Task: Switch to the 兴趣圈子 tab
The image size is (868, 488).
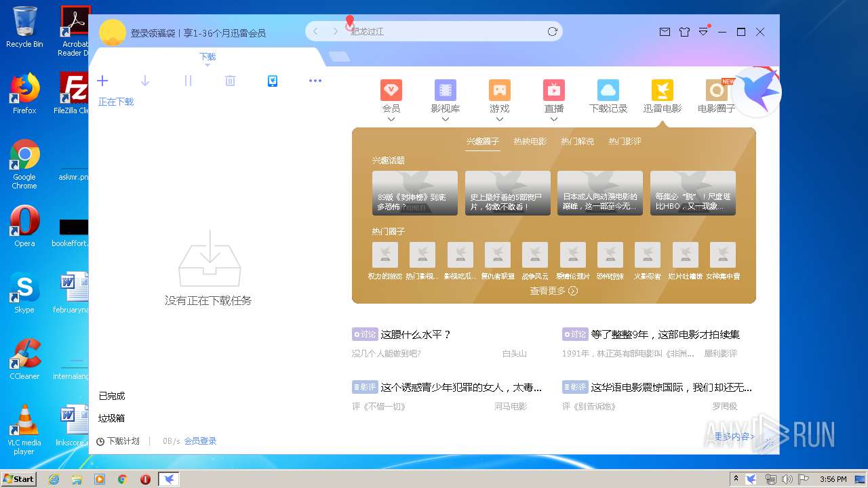Action: (x=483, y=142)
